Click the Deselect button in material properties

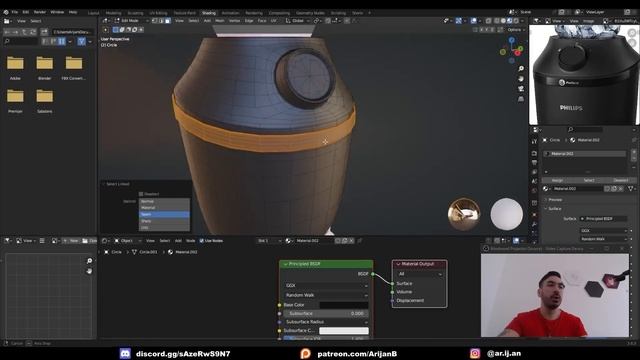pos(620,180)
